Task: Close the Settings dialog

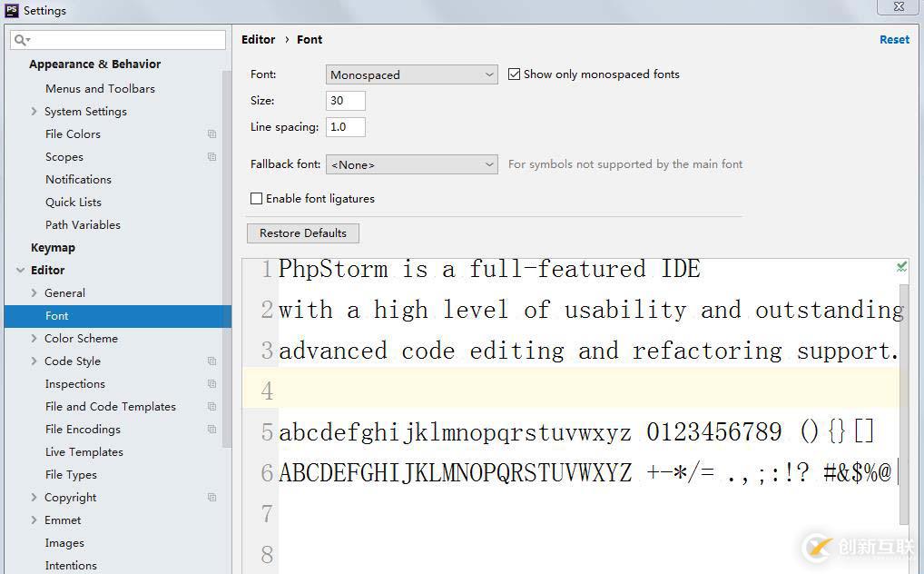Action: click(x=899, y=6)
